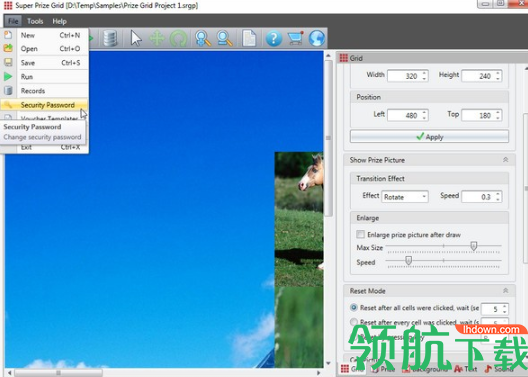Open the File menu

pyautogui.click(x=13, y=21)
